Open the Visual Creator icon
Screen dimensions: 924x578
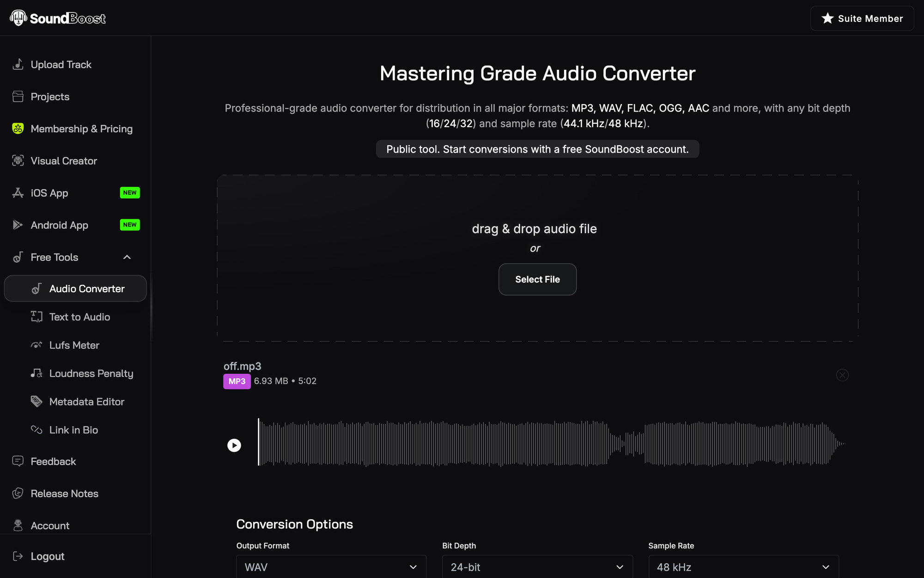18,161
